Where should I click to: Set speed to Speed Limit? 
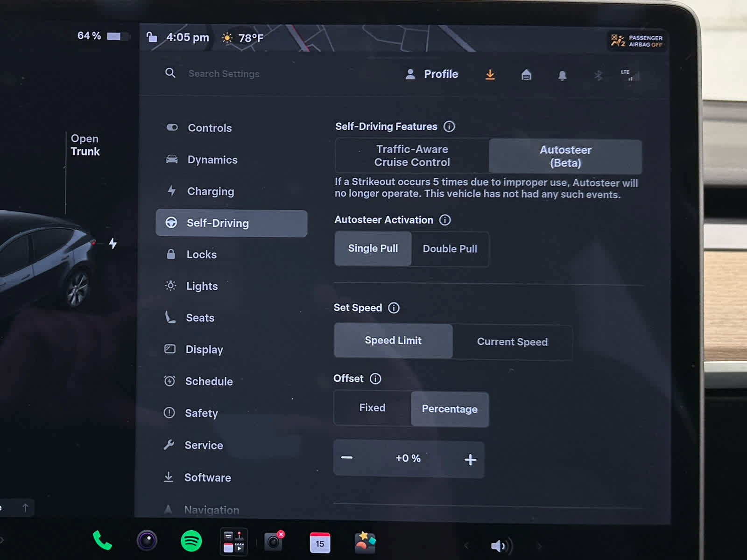[x=393, y=341]
